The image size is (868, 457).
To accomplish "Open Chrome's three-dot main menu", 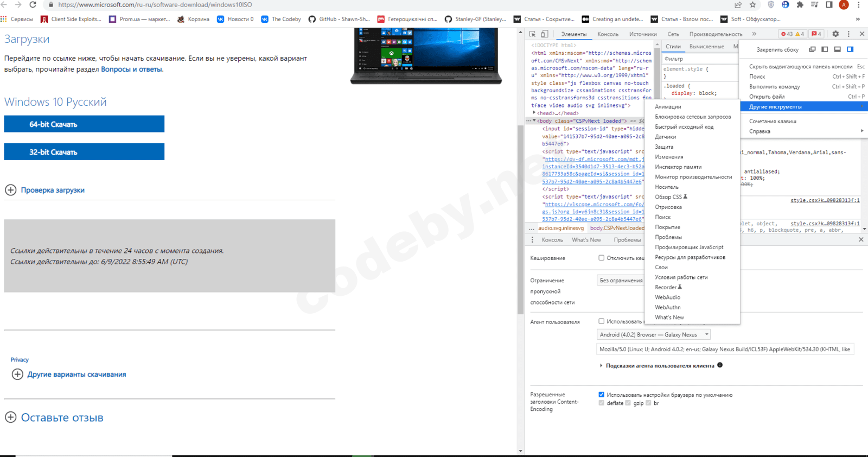I will tap(858, 5).
